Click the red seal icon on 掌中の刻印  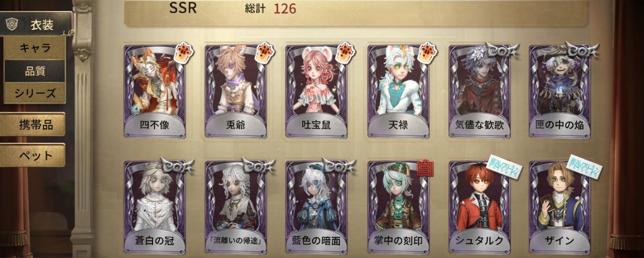[x=426, y=168]
